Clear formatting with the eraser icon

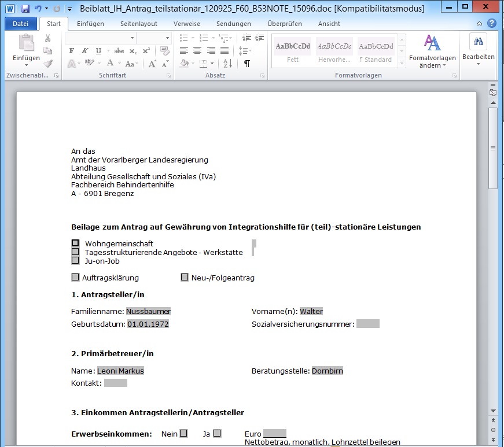pyautogui.click(x=165, y=51)
